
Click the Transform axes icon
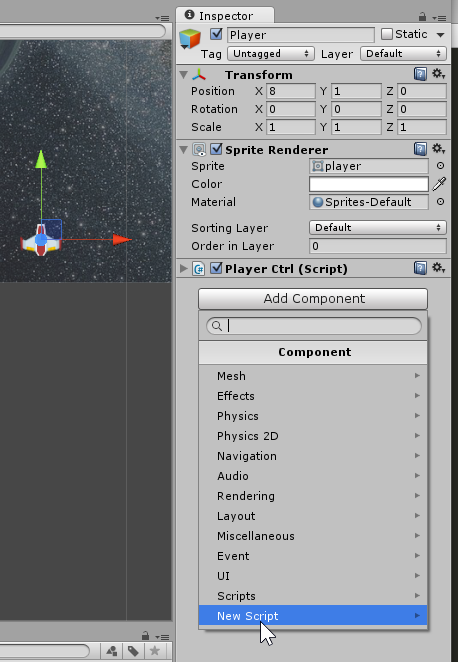(x=199, y=75)
